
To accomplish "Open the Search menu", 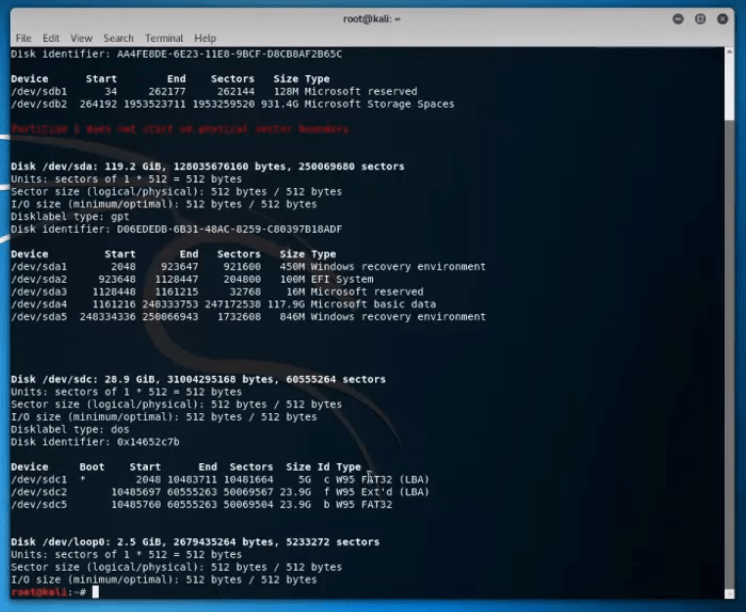I will pos(118,38).
